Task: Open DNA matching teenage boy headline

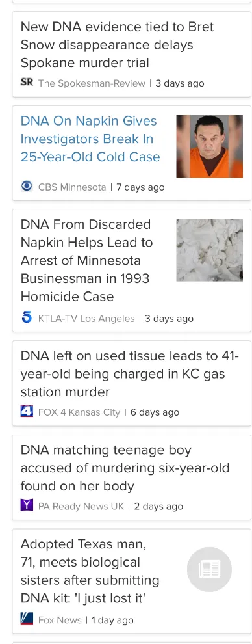Action: (x=125, y=468)
